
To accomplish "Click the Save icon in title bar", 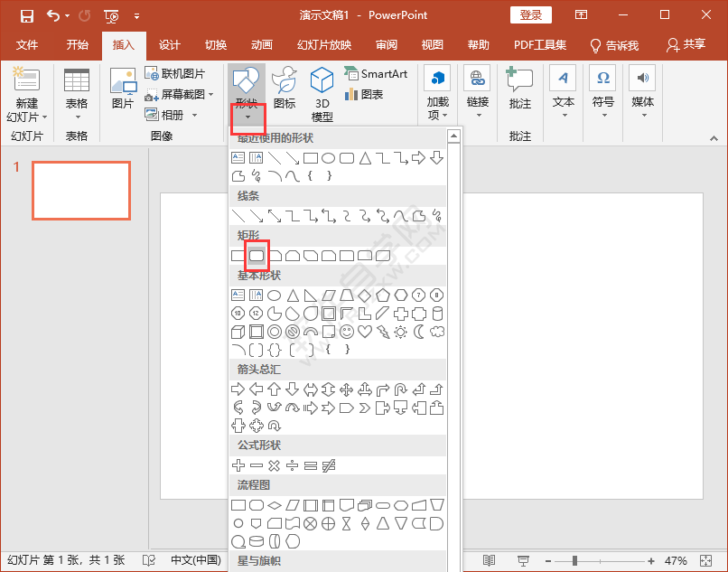I will coord(26,15).
